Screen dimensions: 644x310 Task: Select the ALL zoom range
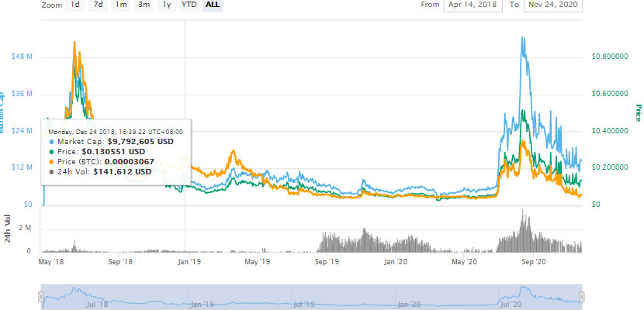click(213, 5)
